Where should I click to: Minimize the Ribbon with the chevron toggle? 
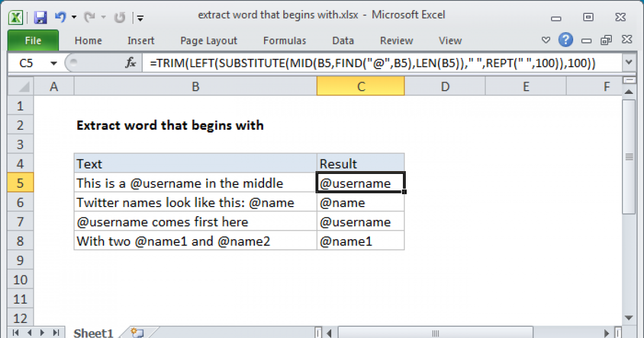pyautogui.click(x=546, y=40)
